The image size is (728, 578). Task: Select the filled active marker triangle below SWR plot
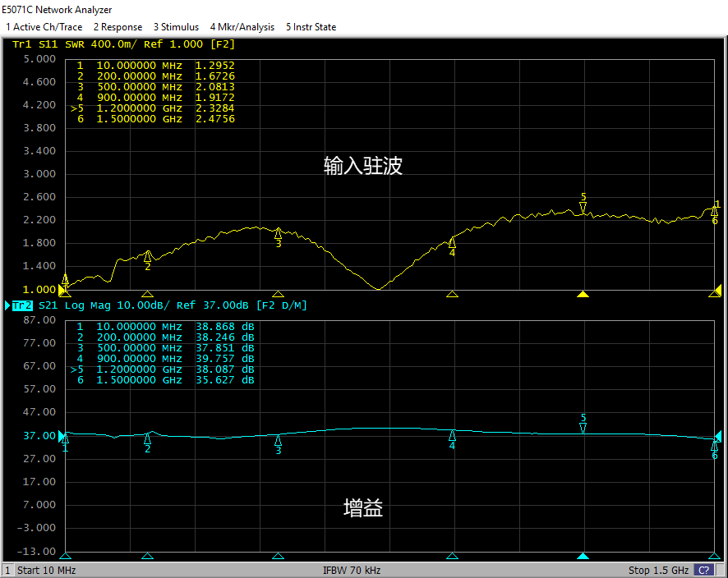(x=583, y=294)
